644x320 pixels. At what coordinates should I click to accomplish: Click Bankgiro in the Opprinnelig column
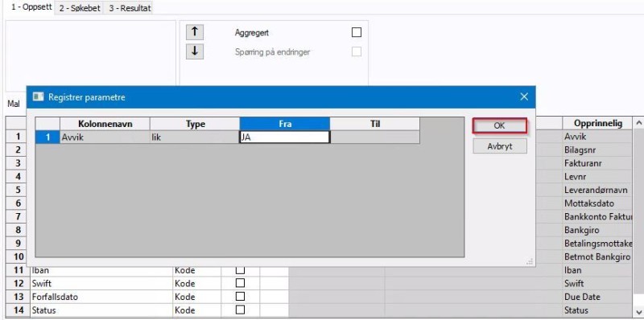598,230
